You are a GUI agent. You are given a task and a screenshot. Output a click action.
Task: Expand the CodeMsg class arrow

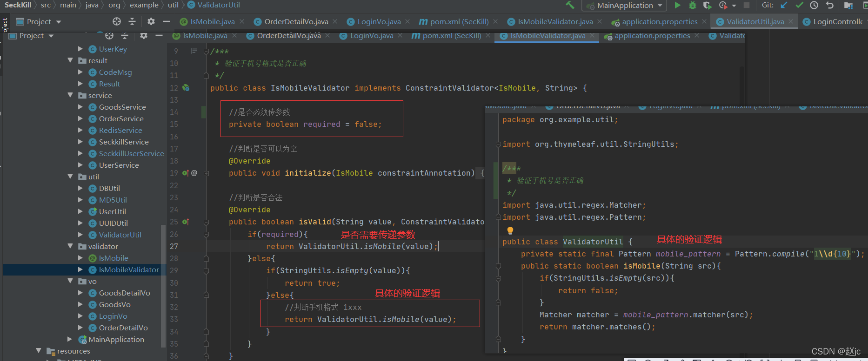(80, 72)
